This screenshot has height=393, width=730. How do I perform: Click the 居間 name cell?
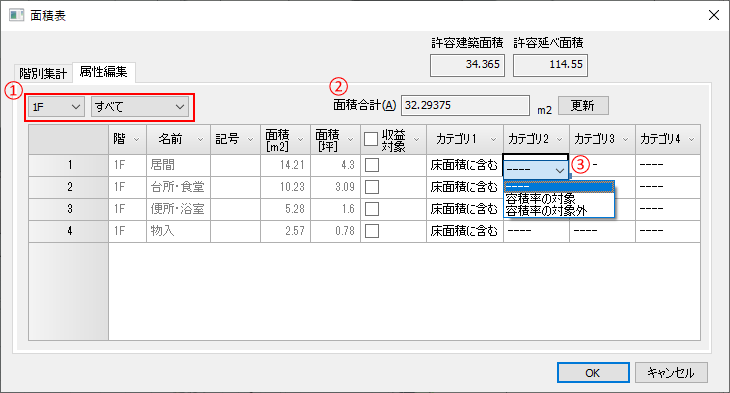pyautogui.click(x=178, y=165)
